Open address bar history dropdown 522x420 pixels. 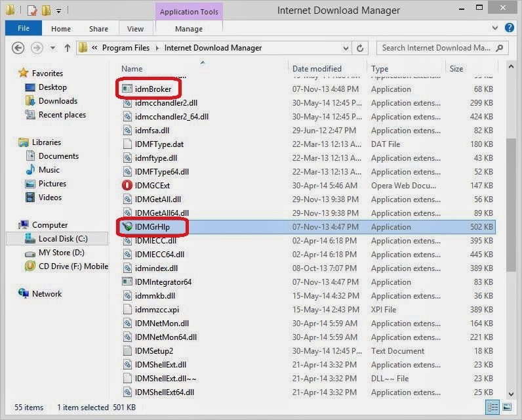coord(346,49)
